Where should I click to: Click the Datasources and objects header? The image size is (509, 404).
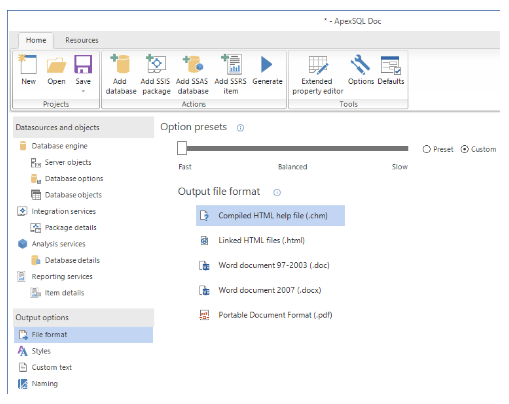[x=83, y=127]
